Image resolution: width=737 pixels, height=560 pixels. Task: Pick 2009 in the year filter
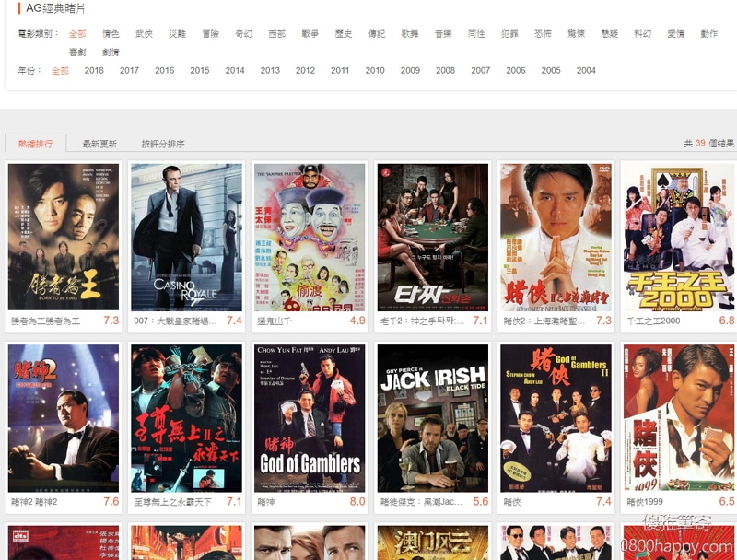(x=410, y=71)
